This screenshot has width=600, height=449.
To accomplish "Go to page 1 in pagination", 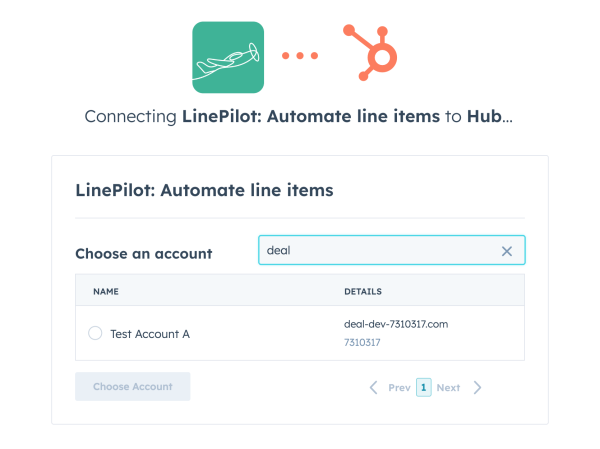I will pos(424,387).
